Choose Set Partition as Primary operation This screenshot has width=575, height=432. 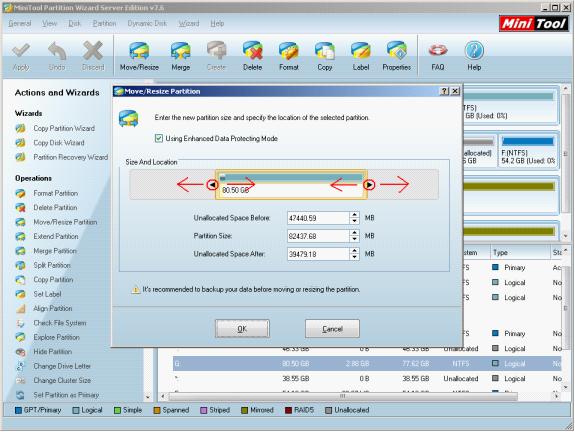[66, 395]
